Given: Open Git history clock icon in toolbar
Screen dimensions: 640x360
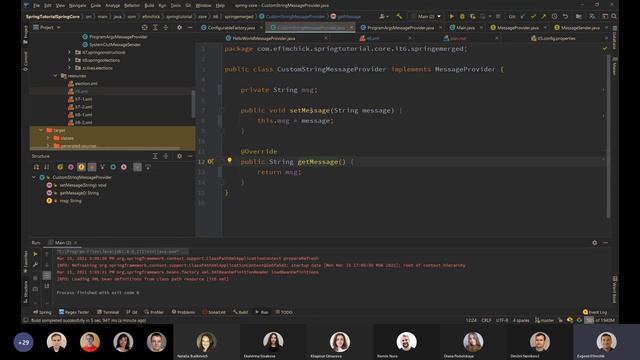Looking at the screenshot, I should (x=554, y=16).
